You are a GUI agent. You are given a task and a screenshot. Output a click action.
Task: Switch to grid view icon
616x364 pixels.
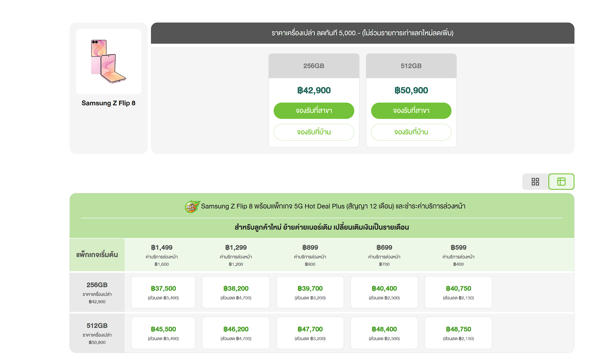[x=535, y=182]
